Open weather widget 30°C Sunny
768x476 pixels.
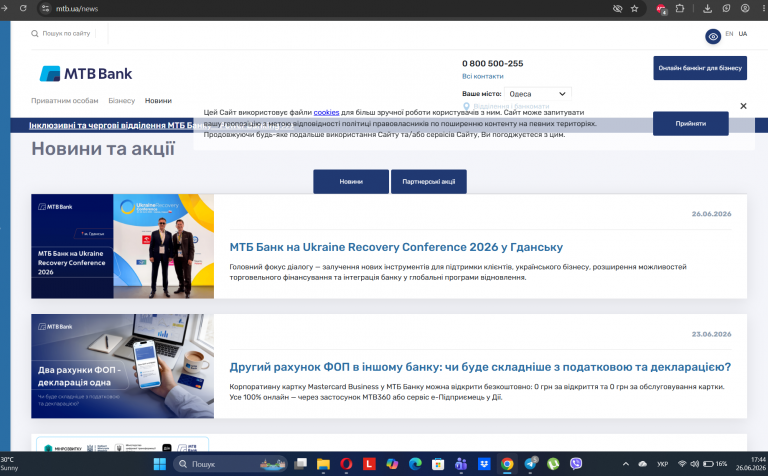pos(9,464)
